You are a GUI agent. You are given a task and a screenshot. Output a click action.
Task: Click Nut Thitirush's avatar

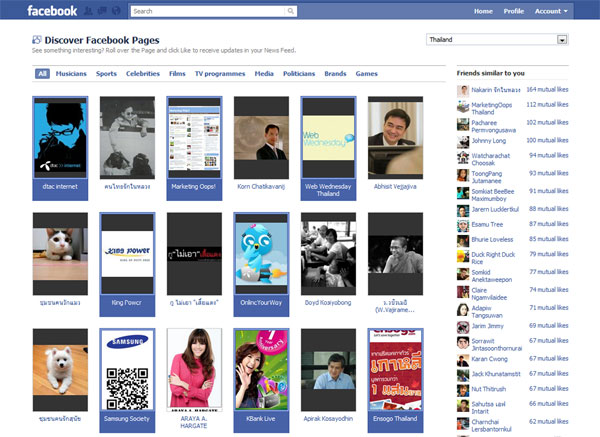(463, 391)
